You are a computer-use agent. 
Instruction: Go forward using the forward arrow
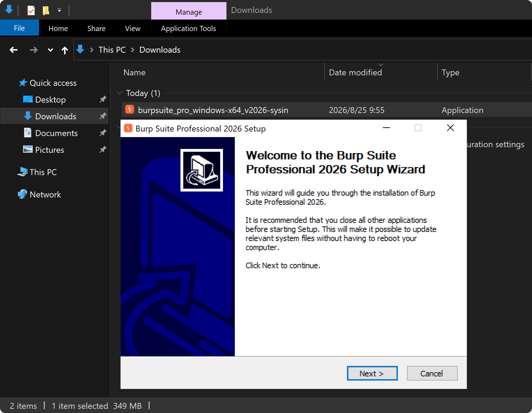coord(34,50)
